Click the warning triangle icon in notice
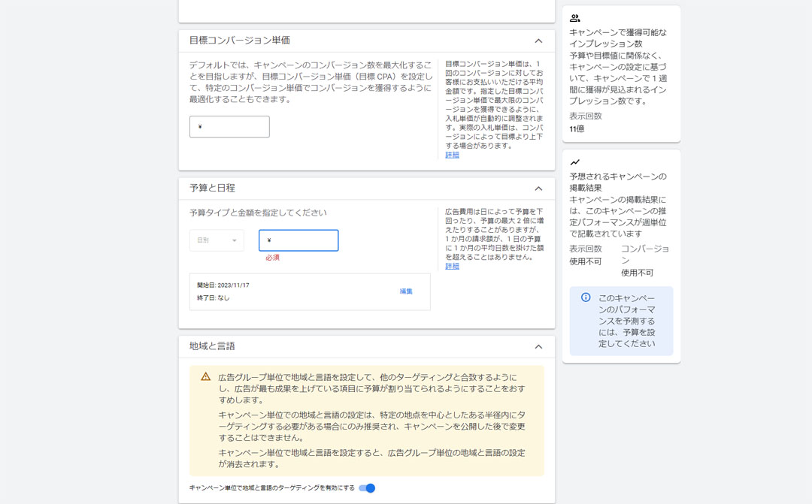Screen dimensions: 812x504 205,376
